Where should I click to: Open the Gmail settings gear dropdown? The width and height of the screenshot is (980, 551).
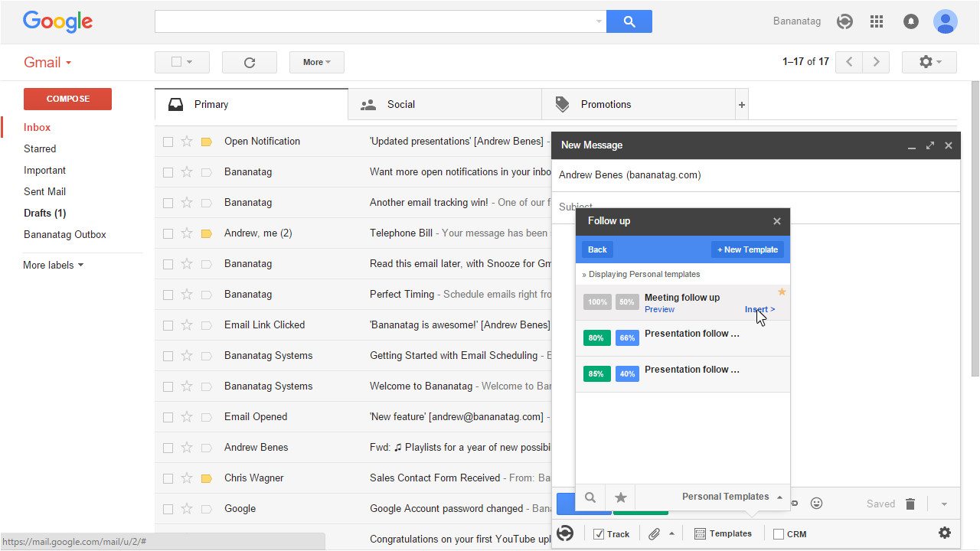931,62
